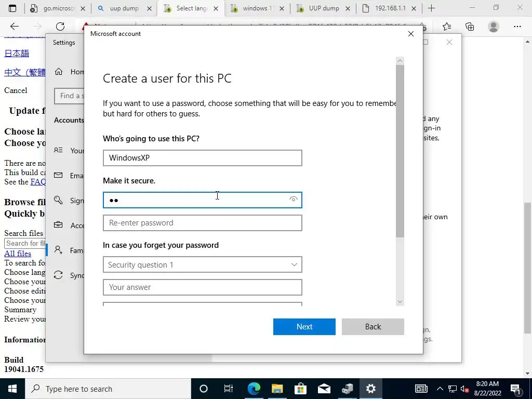Screen dimensions: 532x399
Task: Open Edge settings and more menu
Action: point(517,26)
